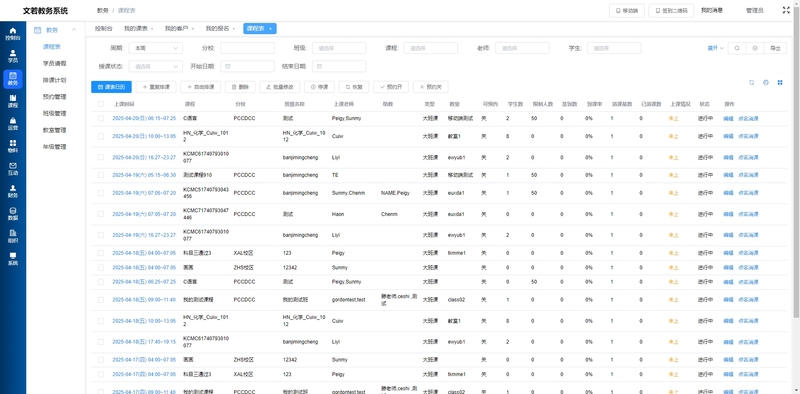Open 系统 monitor icon in sidebar
Screen dimensions: 800x394
[13, 258]
